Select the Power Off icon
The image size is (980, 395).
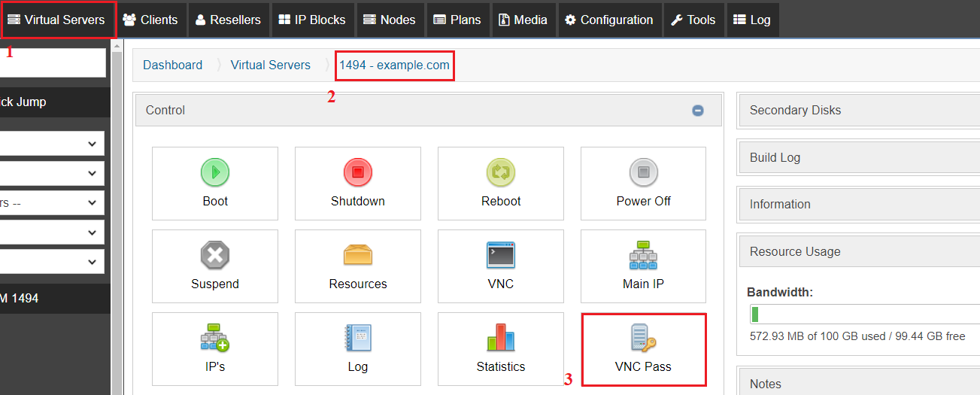coord(643,173)
